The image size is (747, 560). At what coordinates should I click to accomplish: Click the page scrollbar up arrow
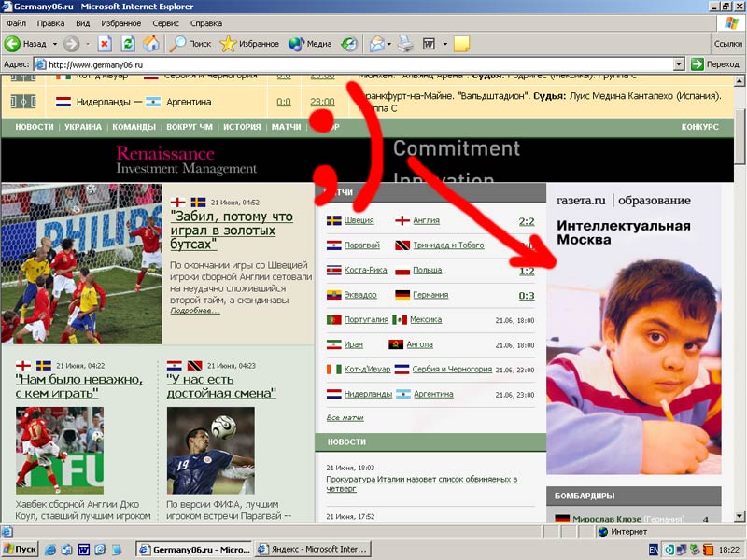coord(740,81)
